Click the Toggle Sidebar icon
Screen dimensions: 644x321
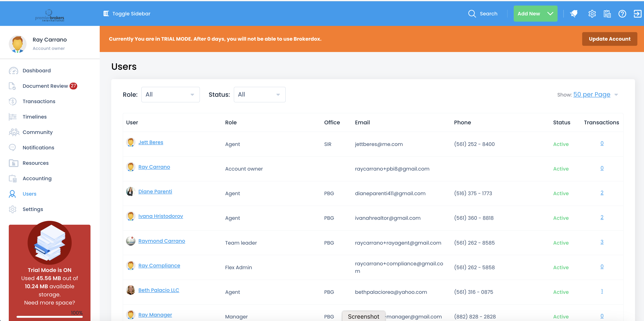click(x=106, y=13)
